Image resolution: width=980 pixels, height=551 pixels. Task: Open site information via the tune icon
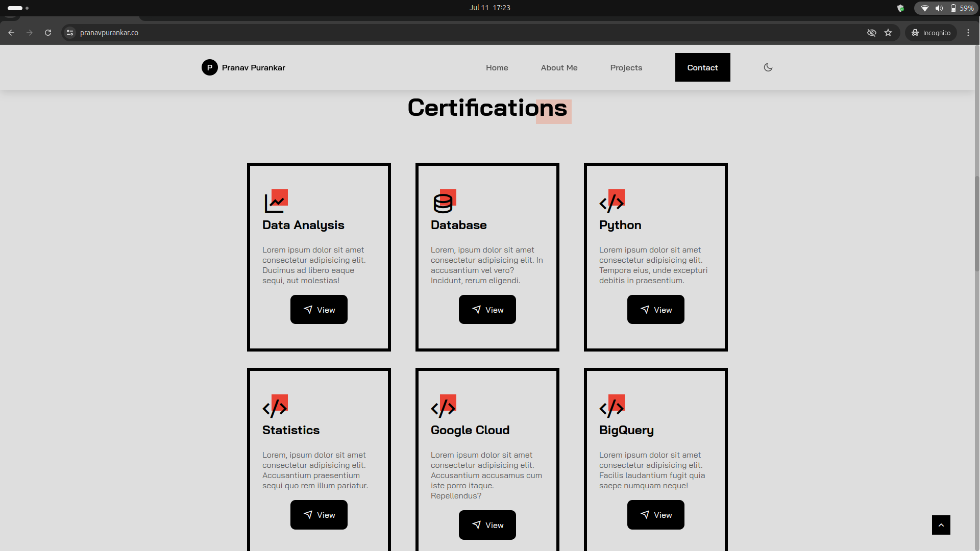69,32
